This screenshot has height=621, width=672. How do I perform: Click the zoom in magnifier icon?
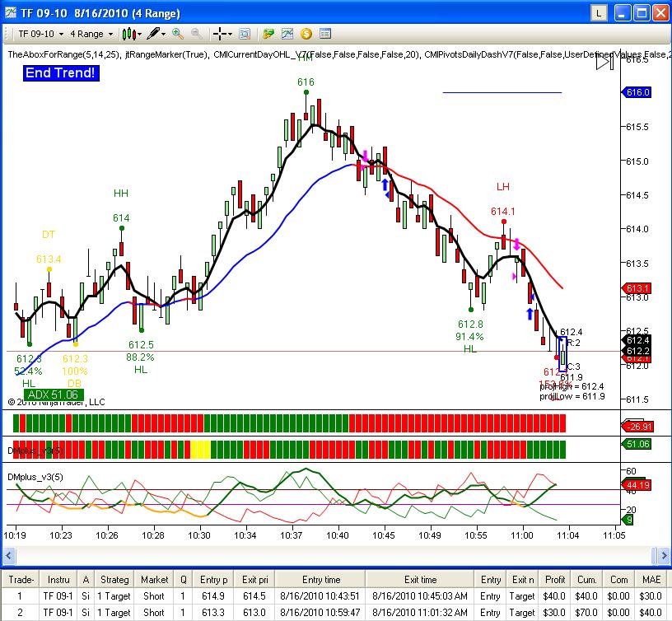click(177, 34)
